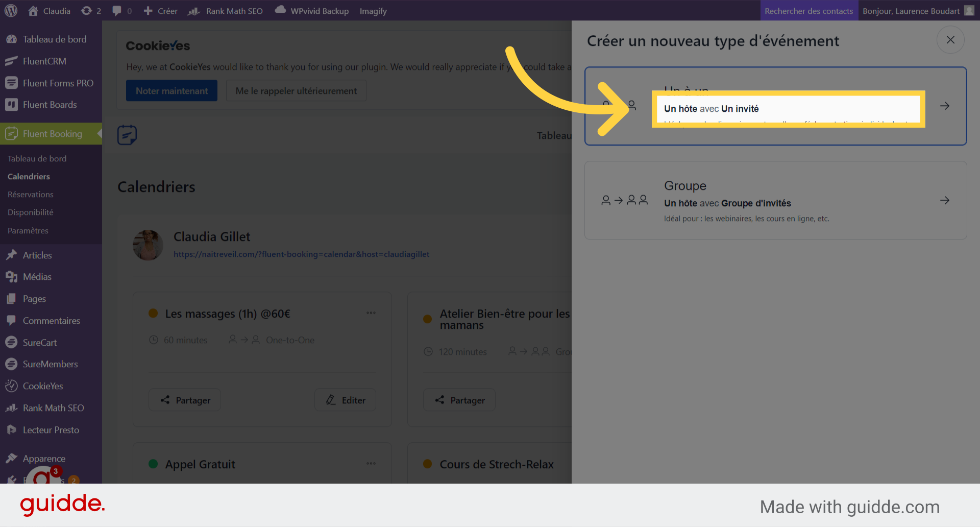Open the Calendriers submenu item
Screen dimensions: 980x527
click(29, 177)
